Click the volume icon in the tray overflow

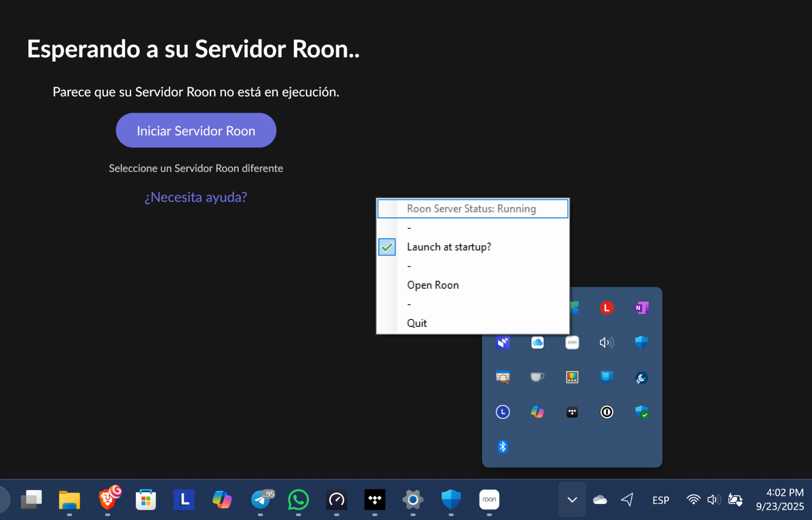[607, 342]
